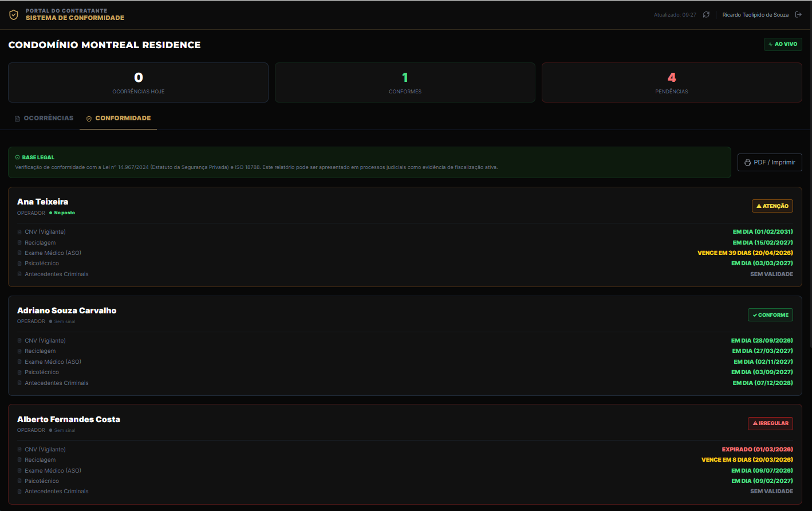The width and height of the screenshot is (812, 511).
Task: Click 'EM DIA (07/12/2028)' status
Action: (x=763, y=383)
